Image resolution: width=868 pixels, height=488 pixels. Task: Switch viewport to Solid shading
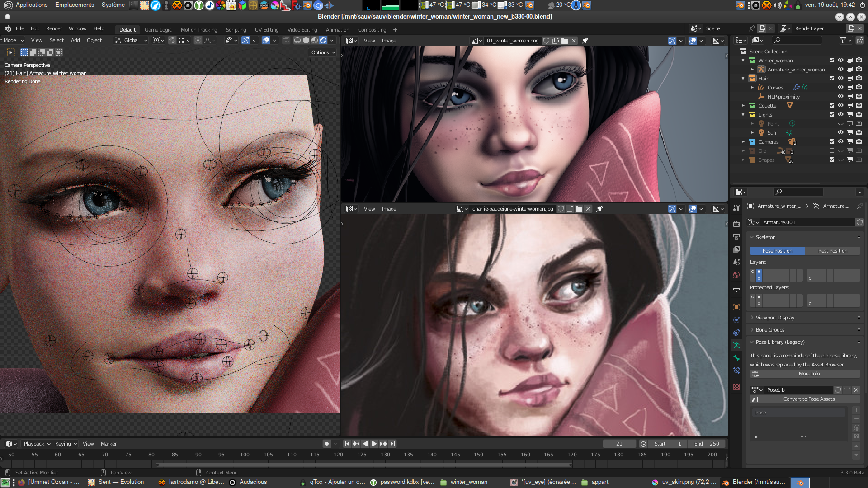coord(306,40)
